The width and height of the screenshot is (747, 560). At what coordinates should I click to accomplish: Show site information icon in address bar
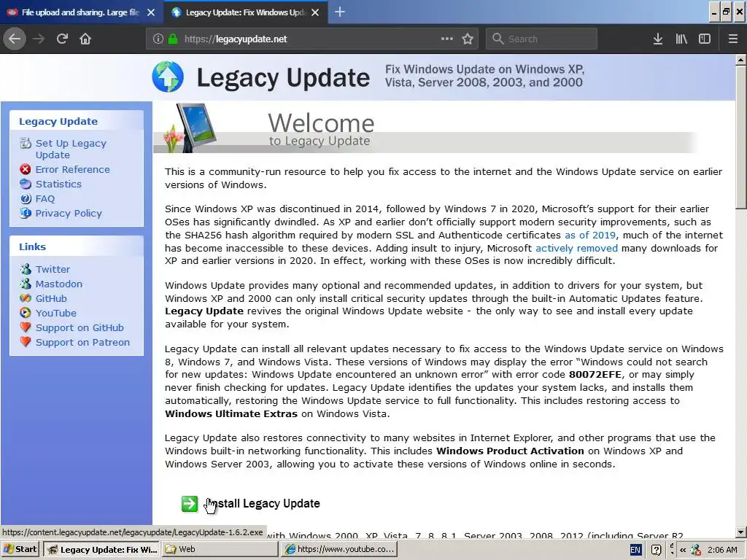pyautogui.click(x=158, y=39)
